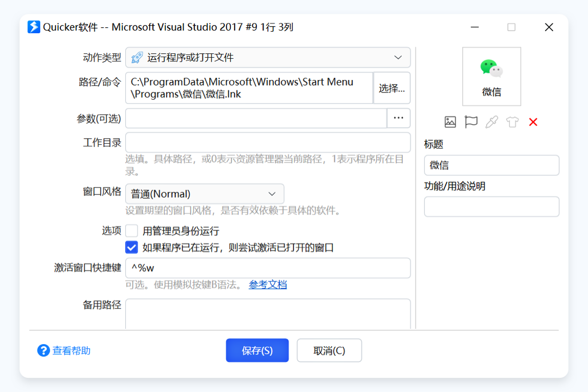The image size is (588, 392).
Task: Click the flag icon below the WeChat preview
Action: pos(471,122)
